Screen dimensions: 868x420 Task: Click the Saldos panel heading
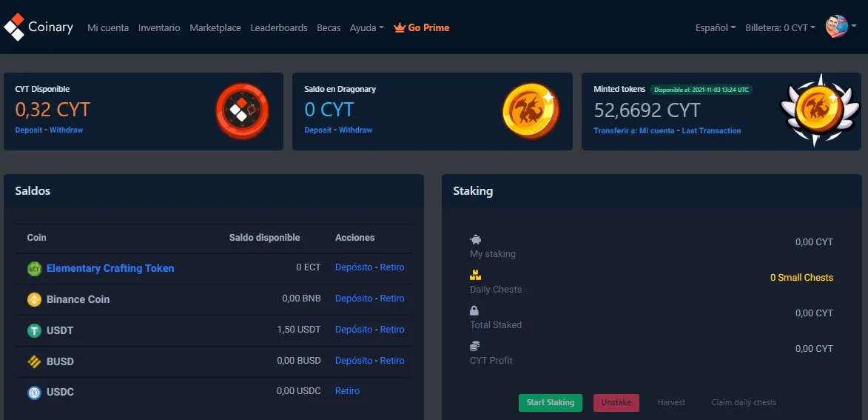pos(33,190)
